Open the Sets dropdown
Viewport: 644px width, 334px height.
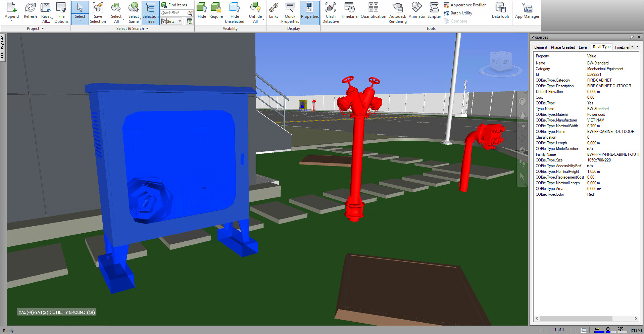pyautogui.click(x=180, y=21)
